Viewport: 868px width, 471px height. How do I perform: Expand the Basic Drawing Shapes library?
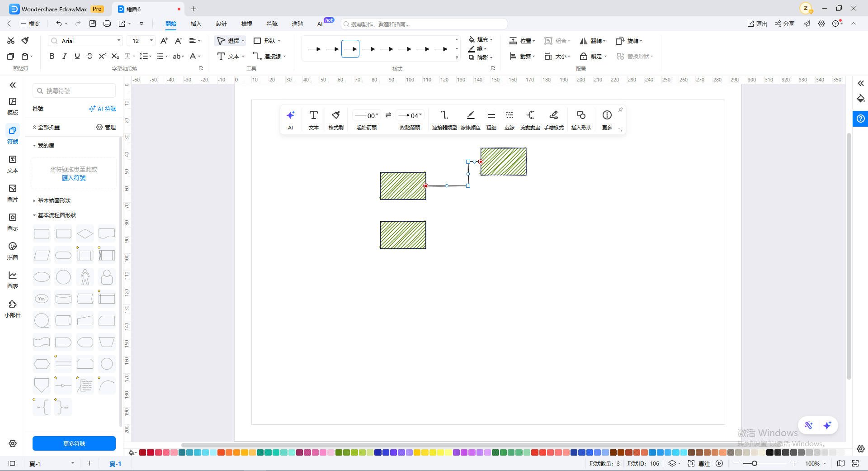pos(54,200)
